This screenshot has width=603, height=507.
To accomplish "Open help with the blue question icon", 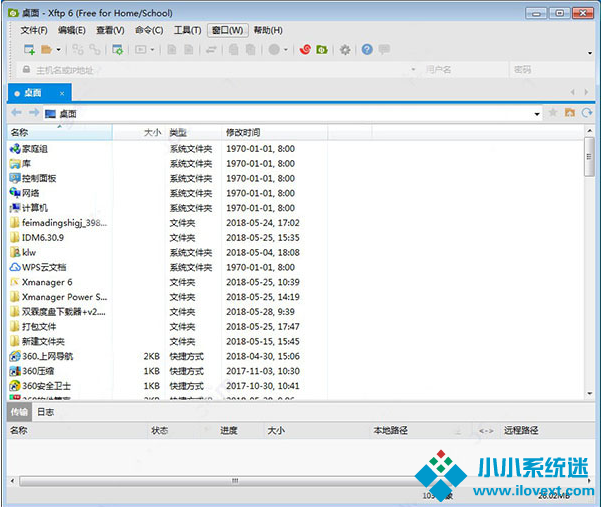I will pos(367,50).
